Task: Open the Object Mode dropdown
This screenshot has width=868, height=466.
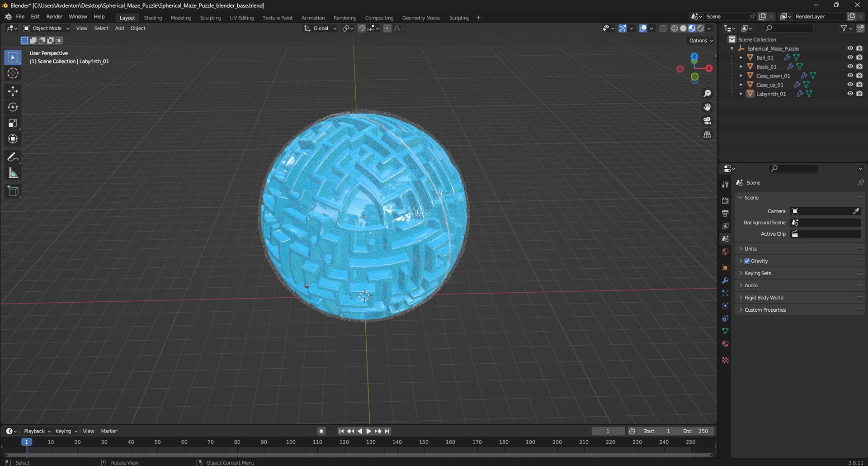Action: 46,28
